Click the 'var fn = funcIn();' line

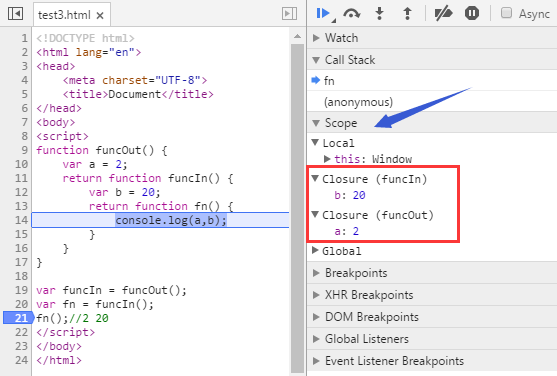click(95, 304)
